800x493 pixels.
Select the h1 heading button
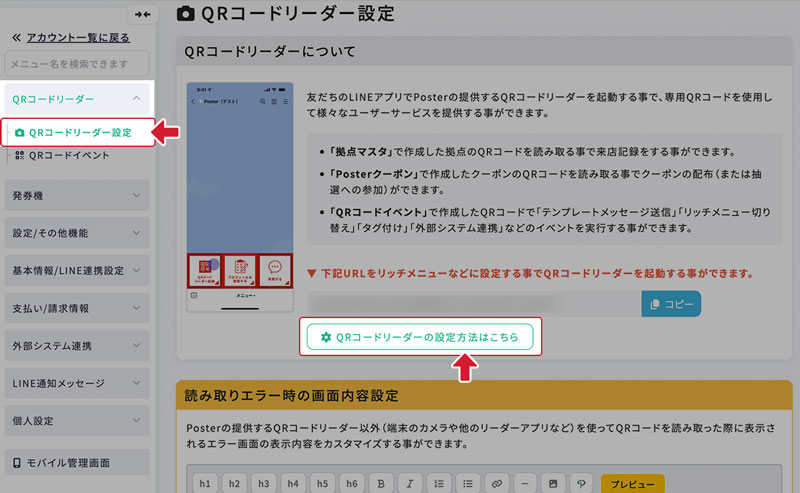[x=204, y=483]
